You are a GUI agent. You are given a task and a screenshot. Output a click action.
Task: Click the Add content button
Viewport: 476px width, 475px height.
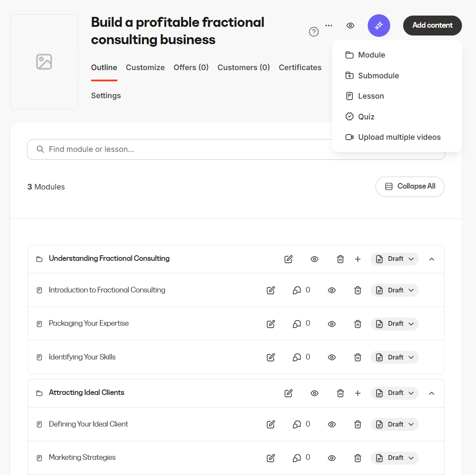(432, 26)
